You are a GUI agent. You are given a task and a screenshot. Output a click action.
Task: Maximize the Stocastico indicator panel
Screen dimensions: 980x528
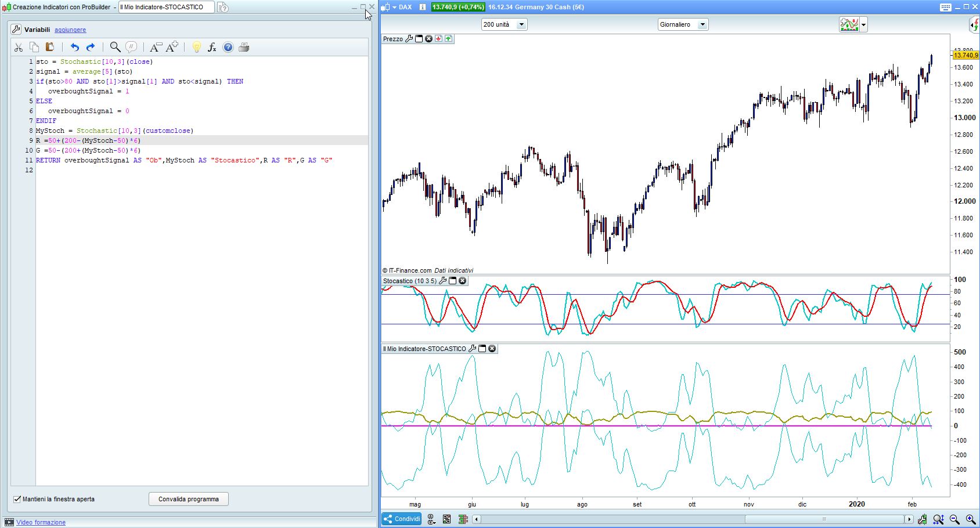click(x=453, y=281)
